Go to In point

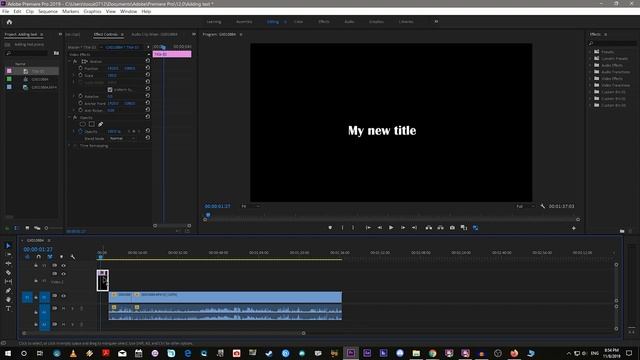[368, 228]
